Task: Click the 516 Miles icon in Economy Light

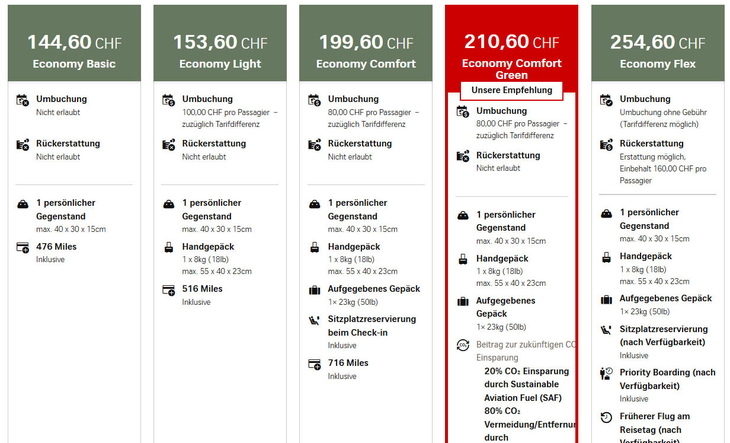Action: coord(168,290)
